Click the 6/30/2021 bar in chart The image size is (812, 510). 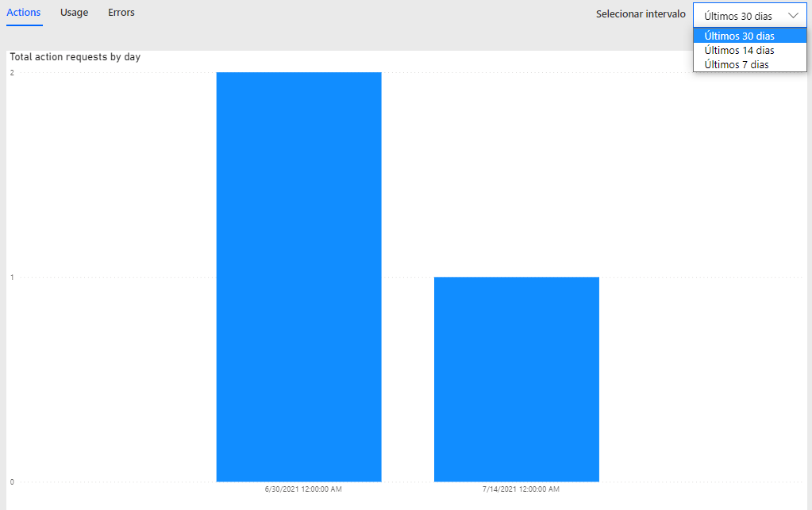(298, 277)
